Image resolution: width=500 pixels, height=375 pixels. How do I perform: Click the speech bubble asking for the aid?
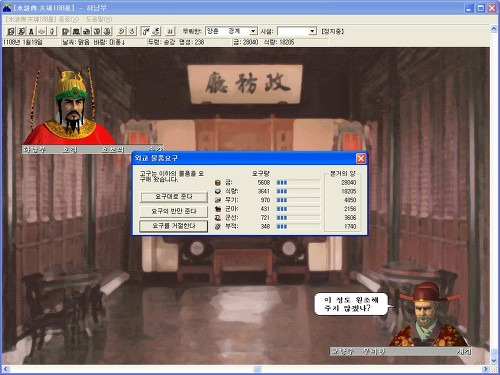(351, 304)
